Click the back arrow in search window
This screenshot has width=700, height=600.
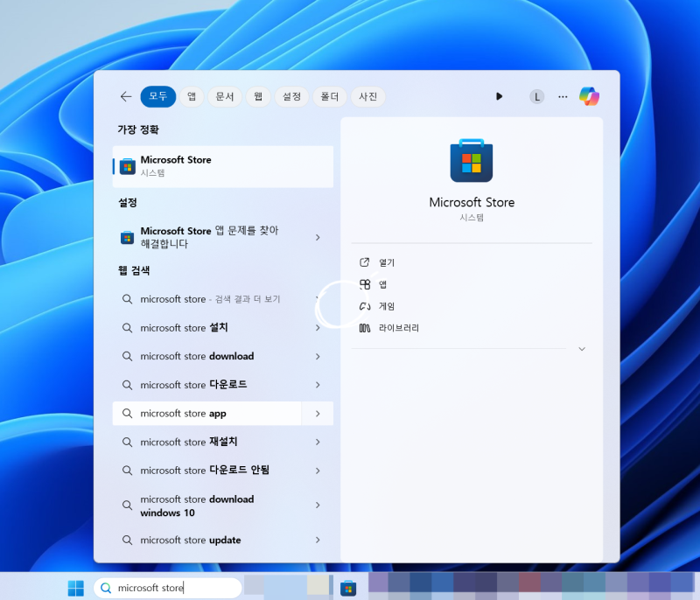click(x=125, y=96)
